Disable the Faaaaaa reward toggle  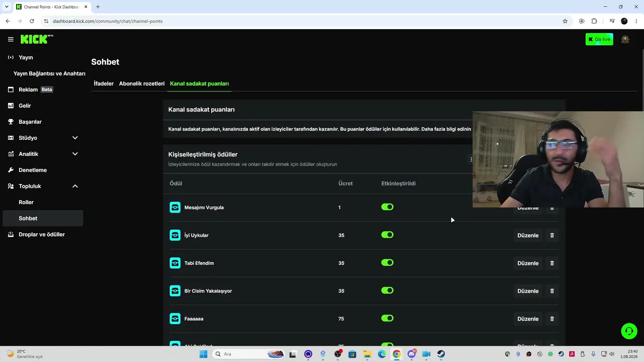(x=387, y=318)
